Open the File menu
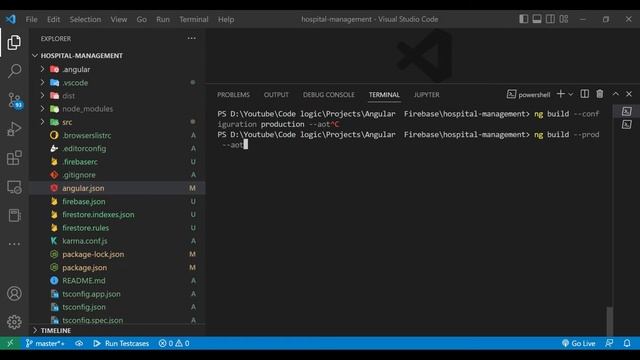 [x=31, y=19]
